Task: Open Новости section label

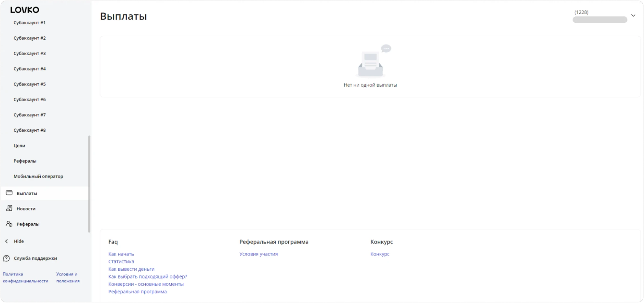Action: tap(26, 209)
